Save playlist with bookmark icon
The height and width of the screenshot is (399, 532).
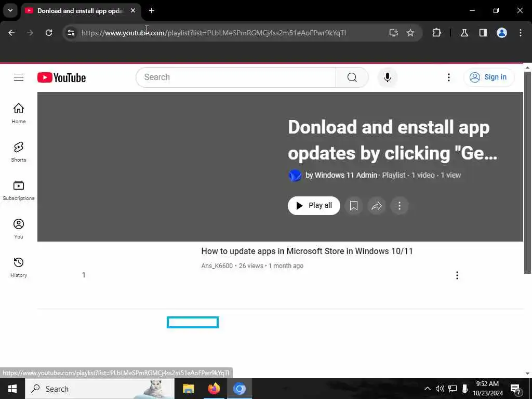tap(353, 206)
